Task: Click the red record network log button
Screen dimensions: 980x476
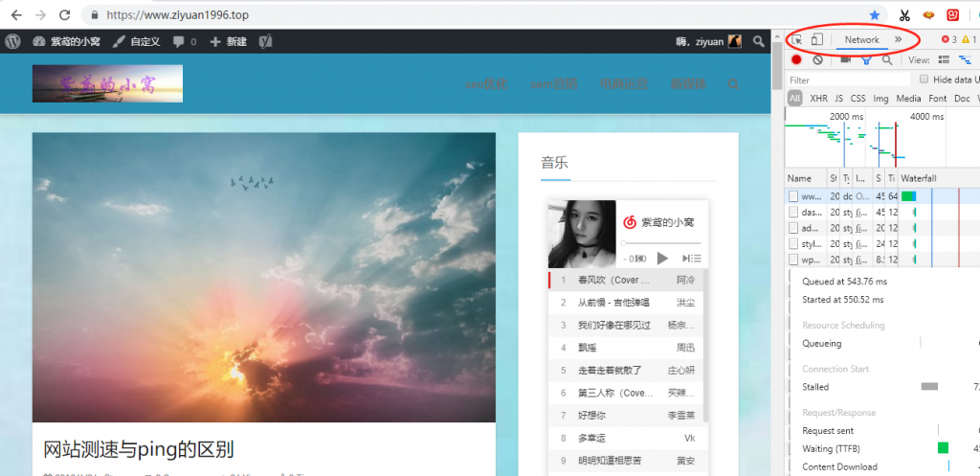Action: click(796, 60)
